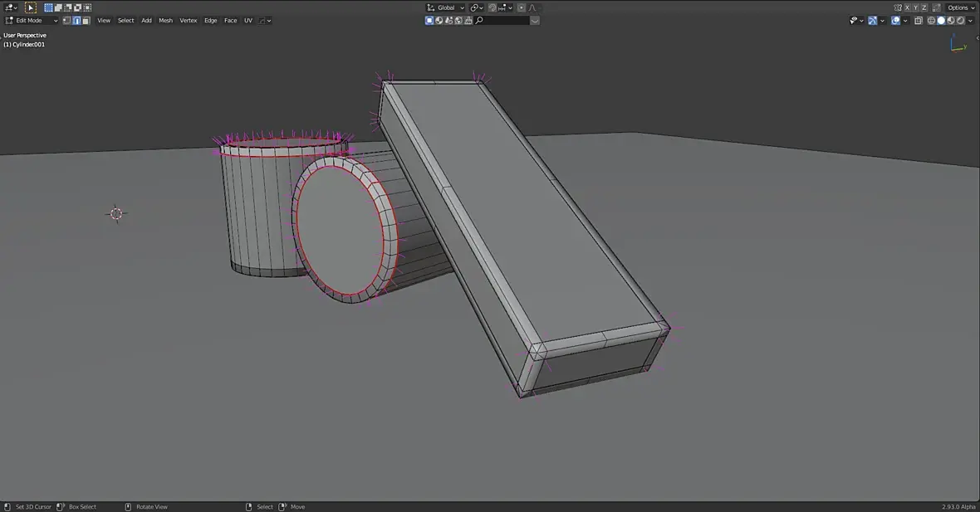This screenshot has width=980, height=512.
Task: Open the Mesh menu
Action: point(165,21)
